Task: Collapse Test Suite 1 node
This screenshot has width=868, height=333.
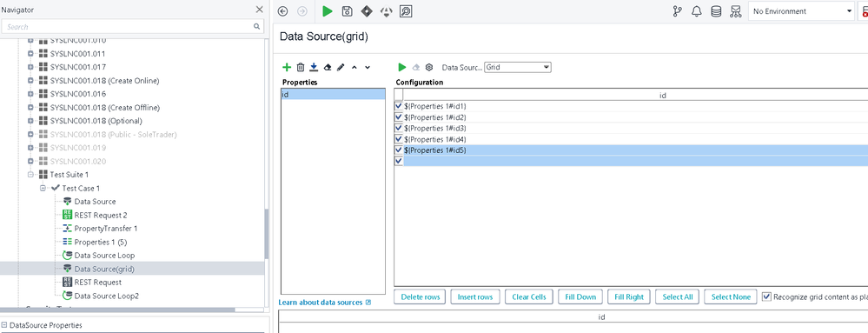Action: click(x=30, y=175)
